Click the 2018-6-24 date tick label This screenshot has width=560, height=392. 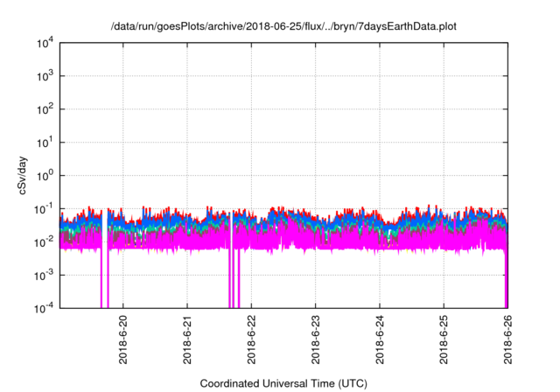point(380,339)
